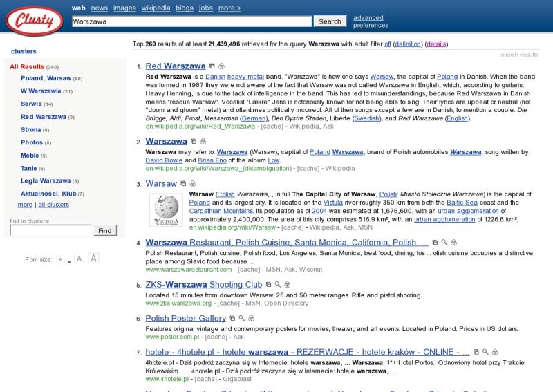The width and height of the screenshot is (553, 392).
Task: Focus the find in clusters input field
Action: click(x=50, y=230)
